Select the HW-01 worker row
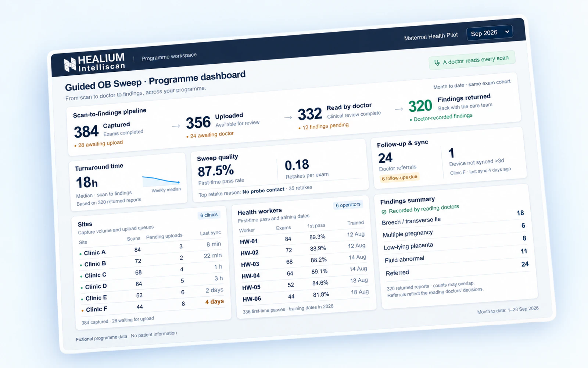 (x=304, y=238)
